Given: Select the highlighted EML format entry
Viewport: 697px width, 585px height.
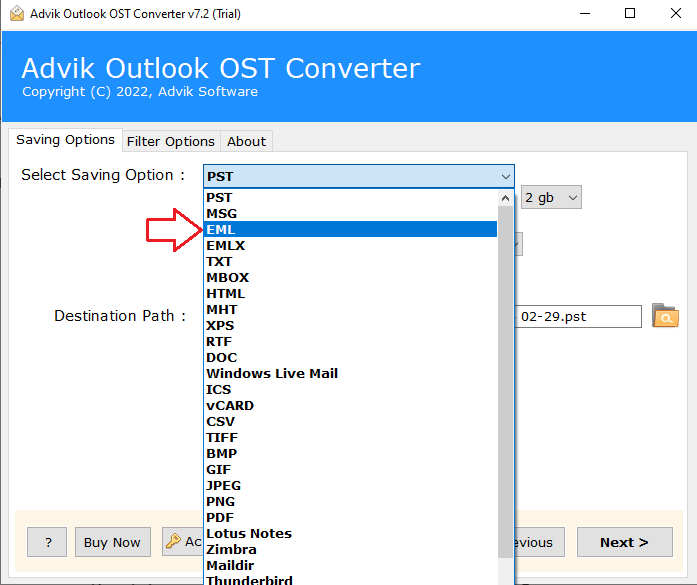Looking at the screenshot, I should (350, 229).
